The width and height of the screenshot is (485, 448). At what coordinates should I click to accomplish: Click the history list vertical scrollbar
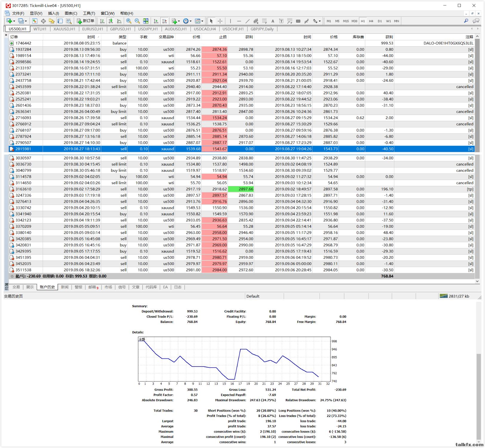(x=477, y=159)
